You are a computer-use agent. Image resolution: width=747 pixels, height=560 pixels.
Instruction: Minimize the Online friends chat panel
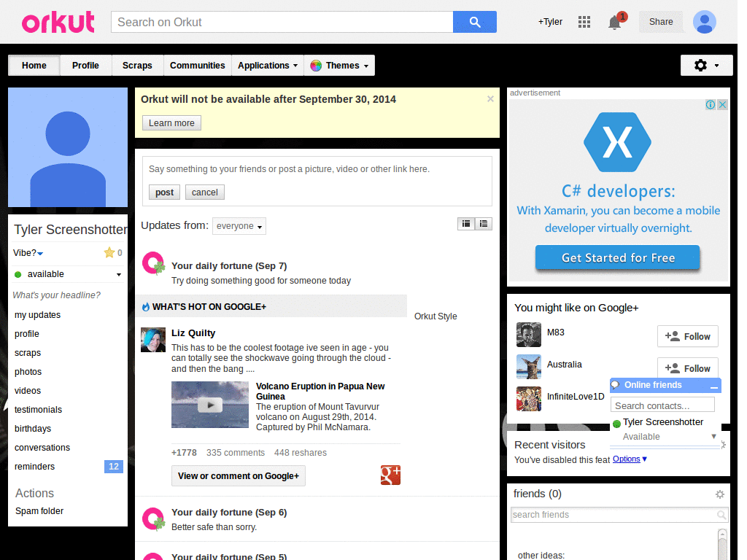(713, 386)
